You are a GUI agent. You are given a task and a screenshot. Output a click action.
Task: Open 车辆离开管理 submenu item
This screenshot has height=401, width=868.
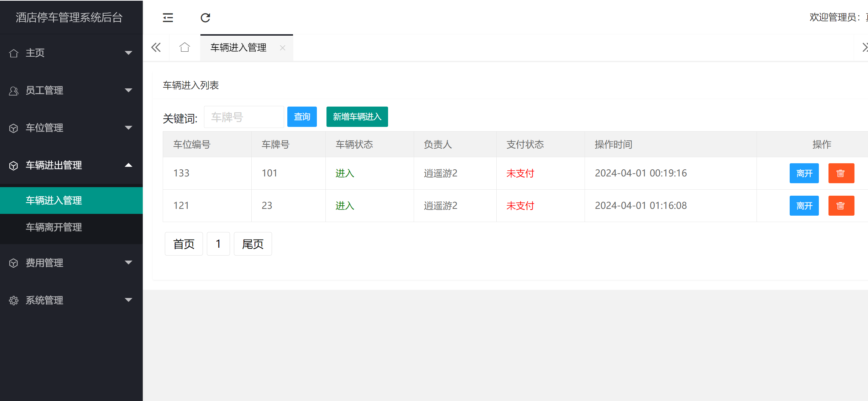tap(54, 227)
